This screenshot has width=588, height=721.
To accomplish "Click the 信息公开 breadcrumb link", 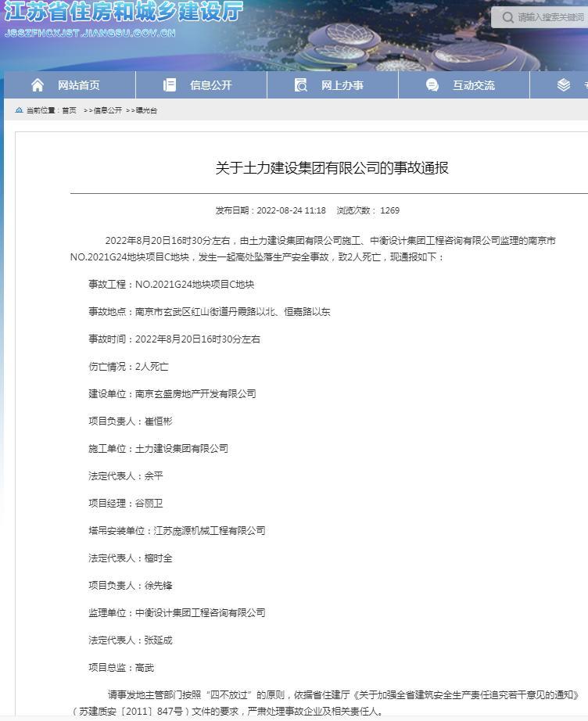I will coord(108,110).
